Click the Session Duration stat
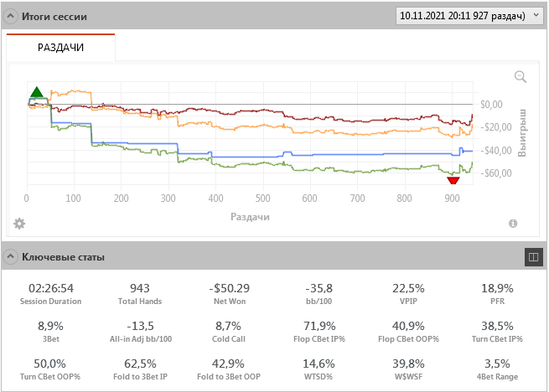The height and width of the screenshot is (392, 549). 53,294
